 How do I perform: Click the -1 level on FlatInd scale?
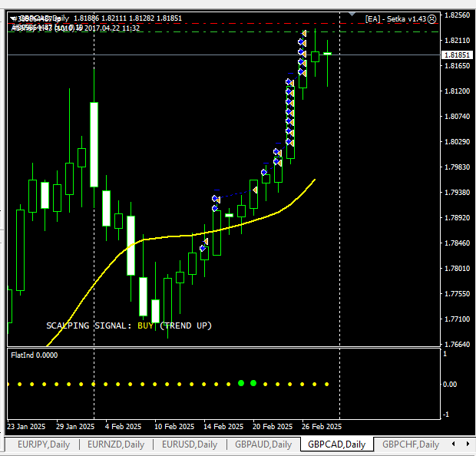[445, 415]
